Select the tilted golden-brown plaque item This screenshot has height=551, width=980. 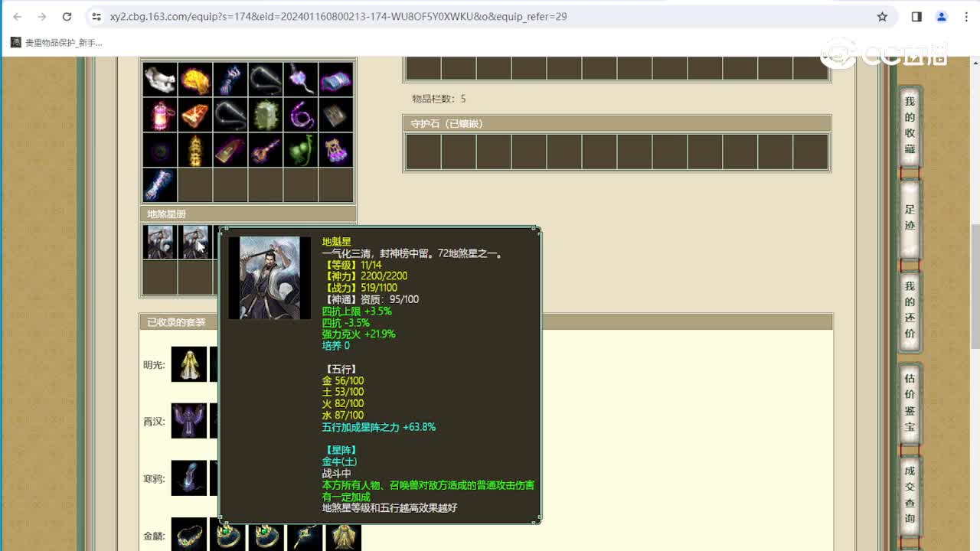click(230, 149)
